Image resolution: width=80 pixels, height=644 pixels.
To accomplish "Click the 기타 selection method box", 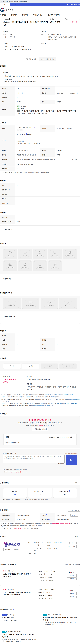I will point(68,366).
